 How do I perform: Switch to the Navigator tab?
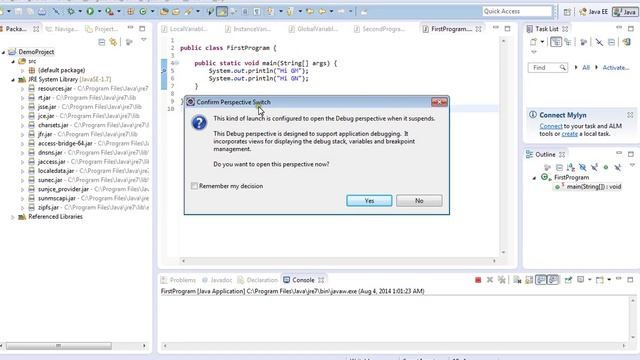tap(62, 29)
